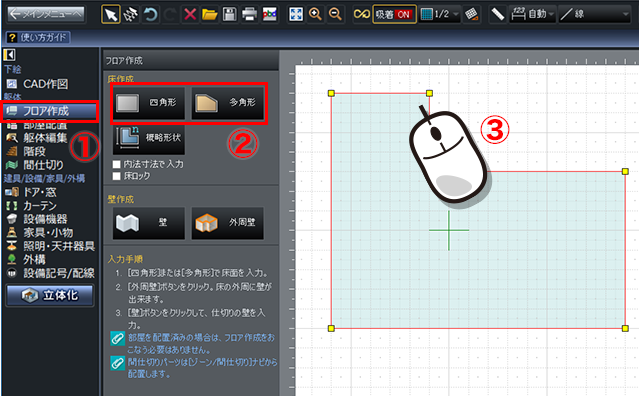Screen dimensions: 640x396
Task: Open 使い方ガイド help guide
Action: tap(38, 38)
